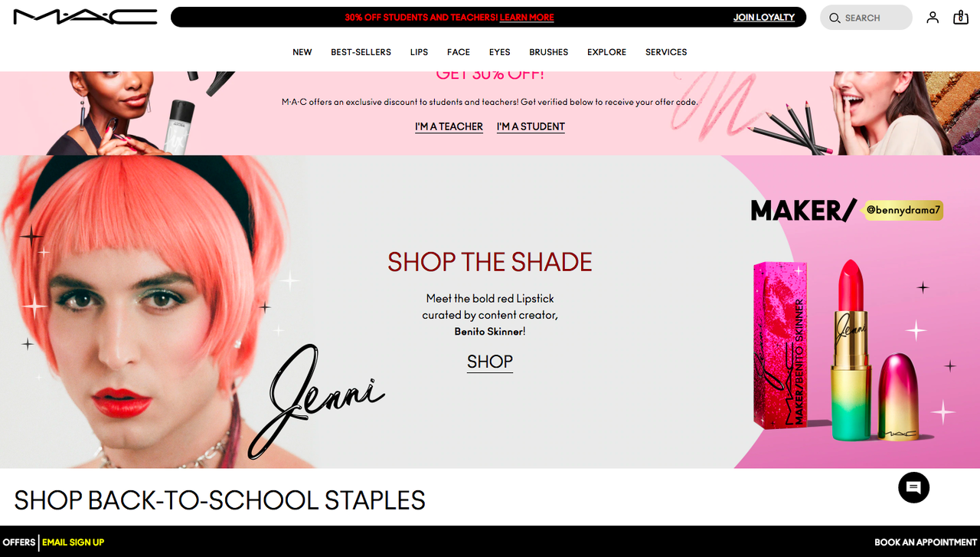Open the live chat bubble icon

[913, 487]
